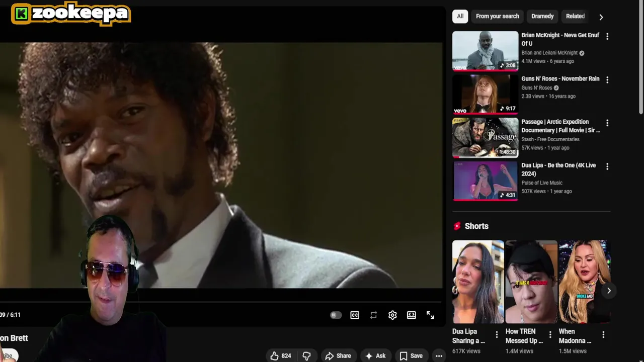The image size is (644, 362).
Task: Click Brian McKnight - Neva Get Enuf title
Action: click(560, 39)
